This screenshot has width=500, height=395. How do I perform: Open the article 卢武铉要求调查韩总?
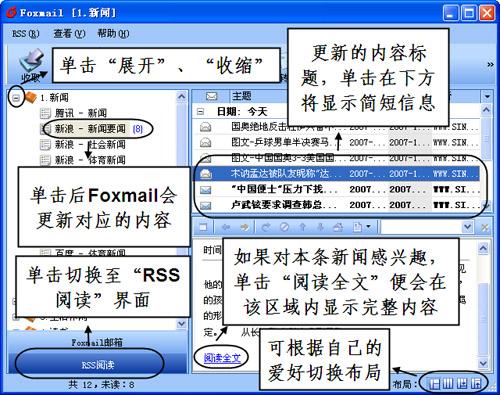pos(284,205)
